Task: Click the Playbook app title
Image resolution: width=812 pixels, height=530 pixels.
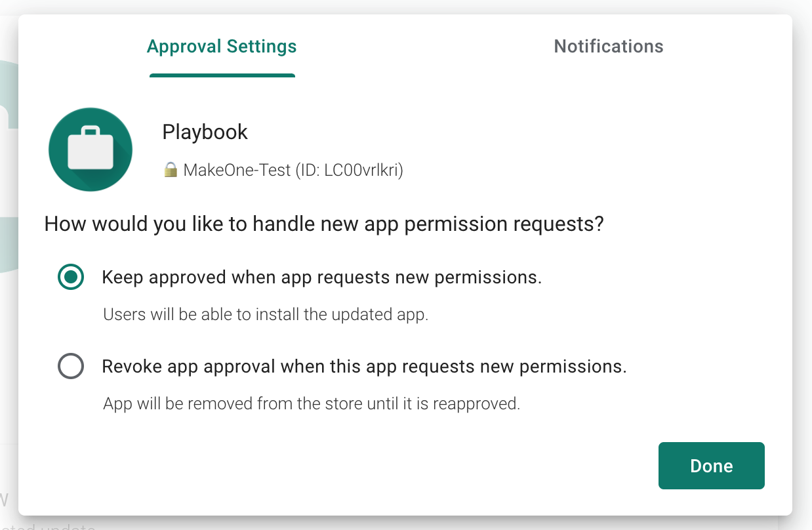Action: (205, 132)
